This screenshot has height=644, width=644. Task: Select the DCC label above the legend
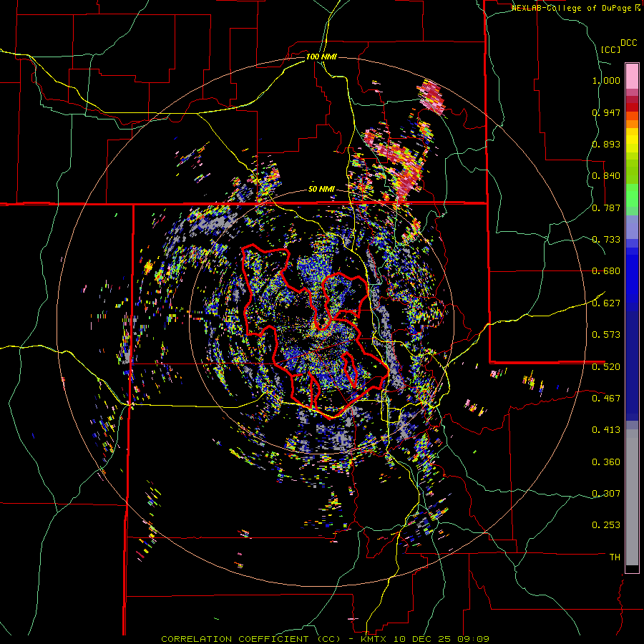[628, 43]
